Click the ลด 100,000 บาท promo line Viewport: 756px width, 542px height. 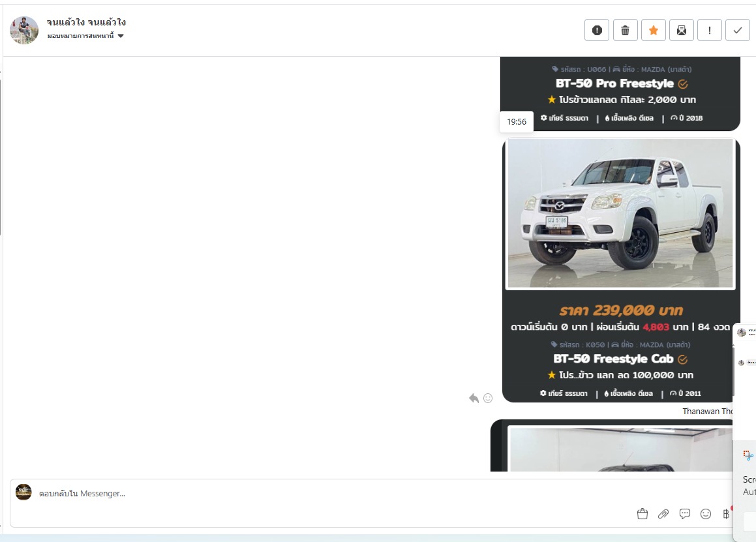(620, 375)
